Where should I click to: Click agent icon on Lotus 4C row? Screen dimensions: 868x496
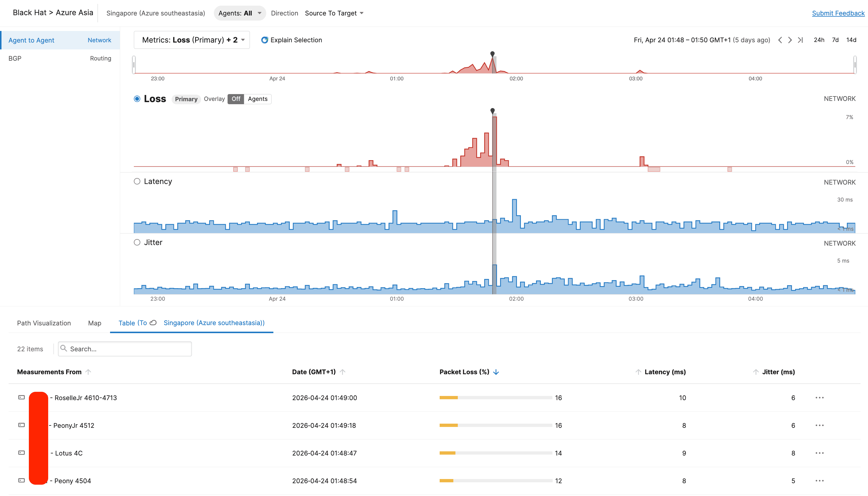pos(21,453)
